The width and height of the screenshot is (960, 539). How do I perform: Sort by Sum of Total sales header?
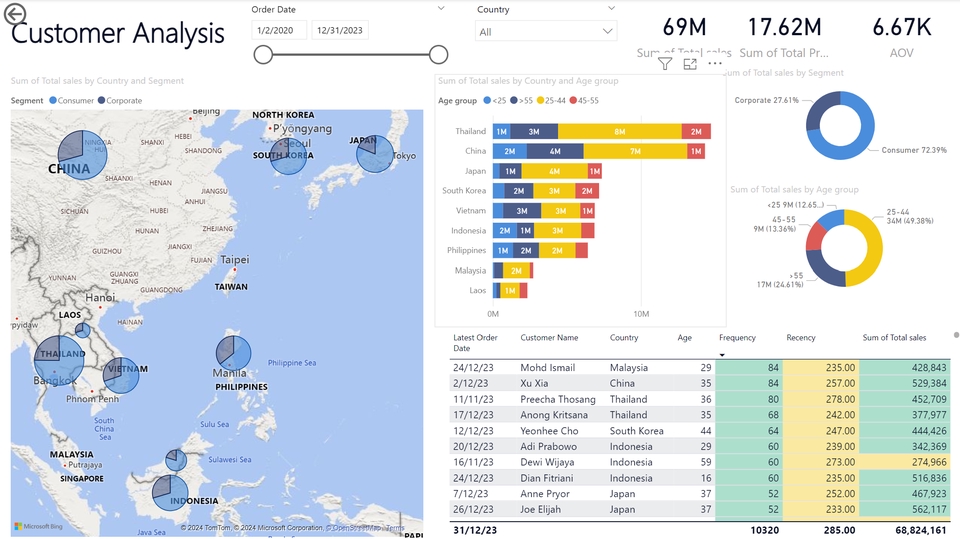tap(894, 337)
